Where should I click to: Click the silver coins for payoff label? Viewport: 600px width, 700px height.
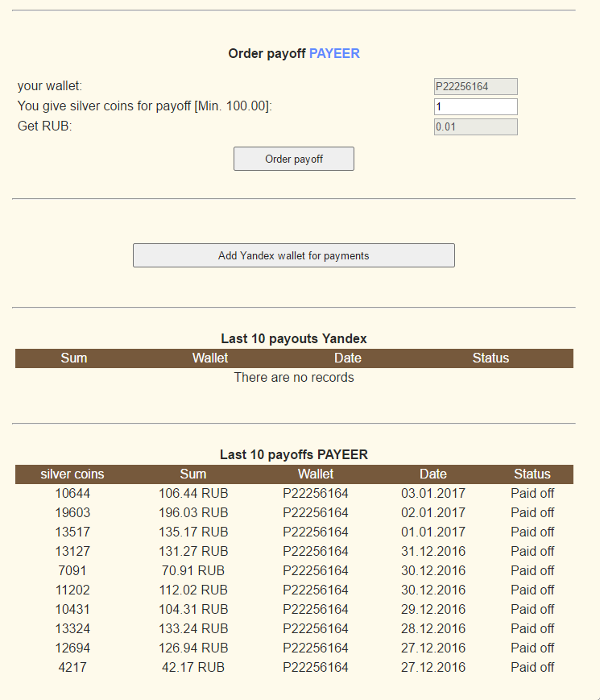145,106
